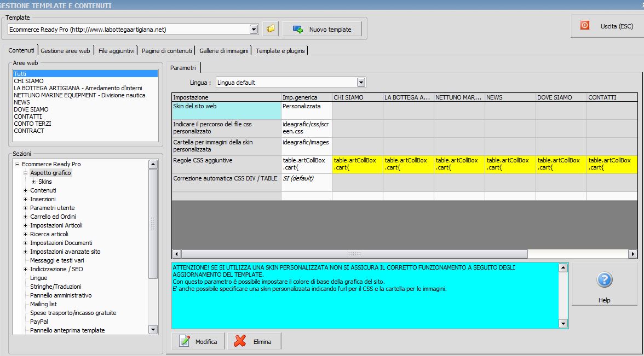Open the Template e plugins tab
This screenshot has height=356, width=644.
point(280,51)
